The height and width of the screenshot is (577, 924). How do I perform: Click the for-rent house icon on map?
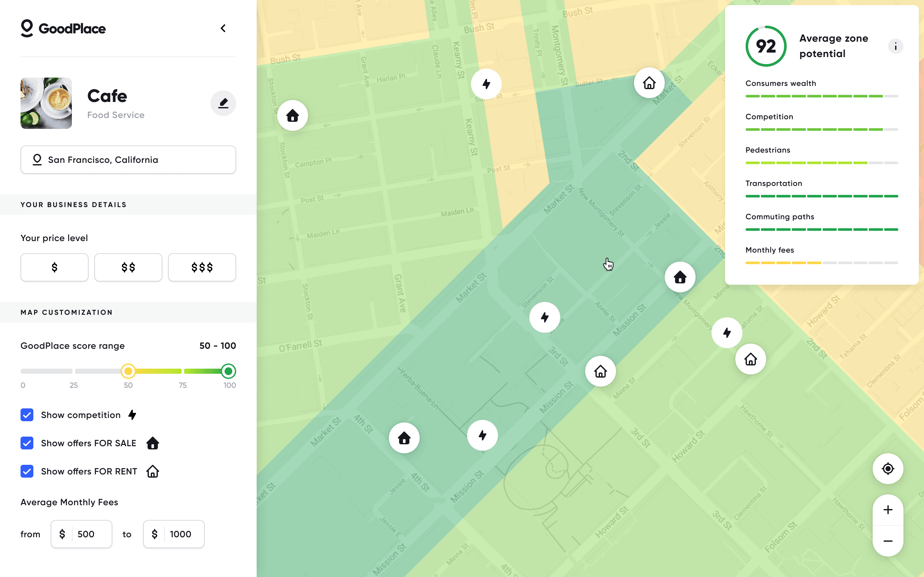tap(599, 371)
